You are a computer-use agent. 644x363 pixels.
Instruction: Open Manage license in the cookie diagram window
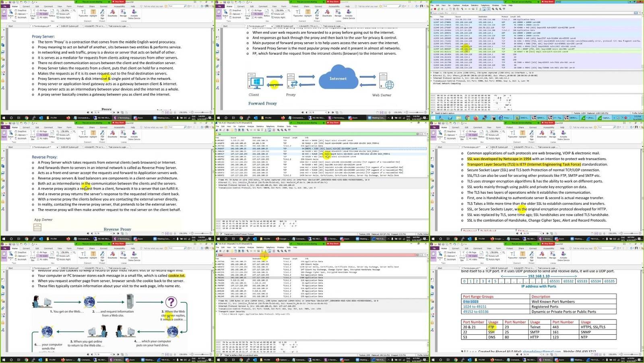pos(123,255)
